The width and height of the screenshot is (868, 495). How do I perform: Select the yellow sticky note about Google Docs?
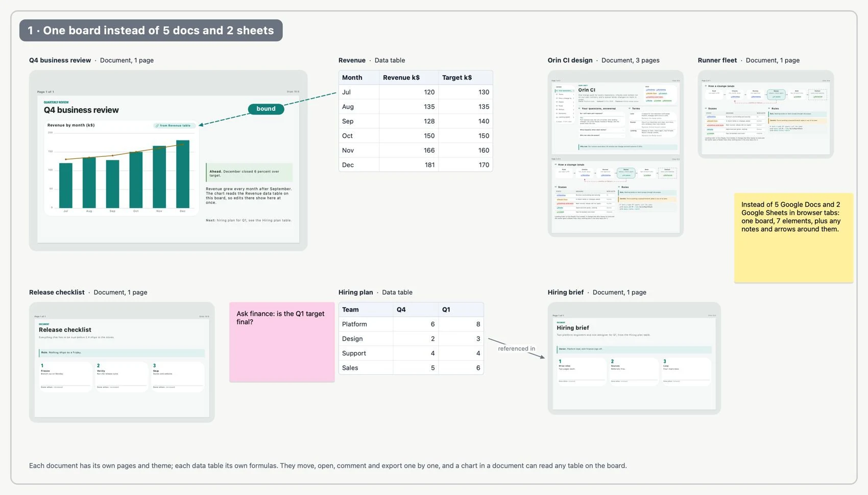pos(793,238)
